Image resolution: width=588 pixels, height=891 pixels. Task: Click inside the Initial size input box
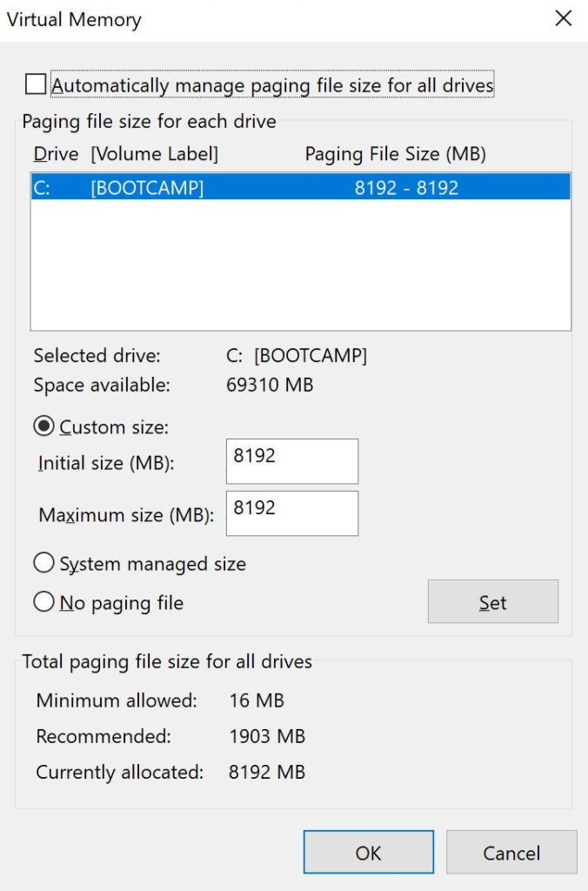(x=292, y=461)
